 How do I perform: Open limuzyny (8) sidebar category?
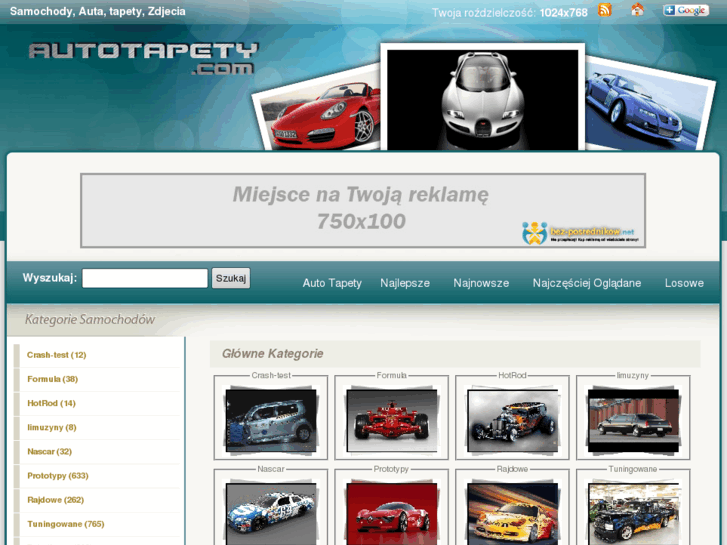tap(51, 427)
